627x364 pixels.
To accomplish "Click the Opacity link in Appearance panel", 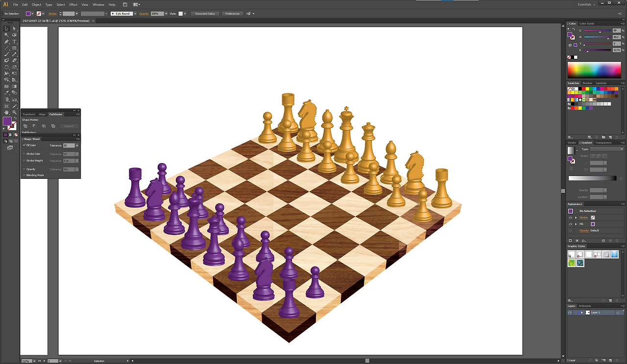I will (584, 230).
